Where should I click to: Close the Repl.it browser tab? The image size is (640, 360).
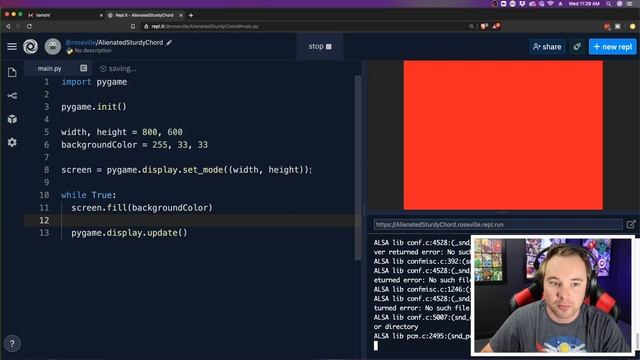tap(181, 15)
